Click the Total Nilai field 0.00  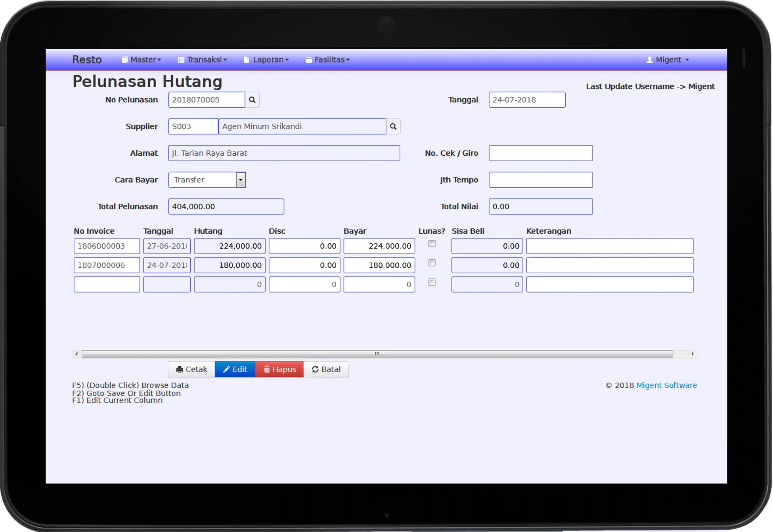tap(540, 206)
